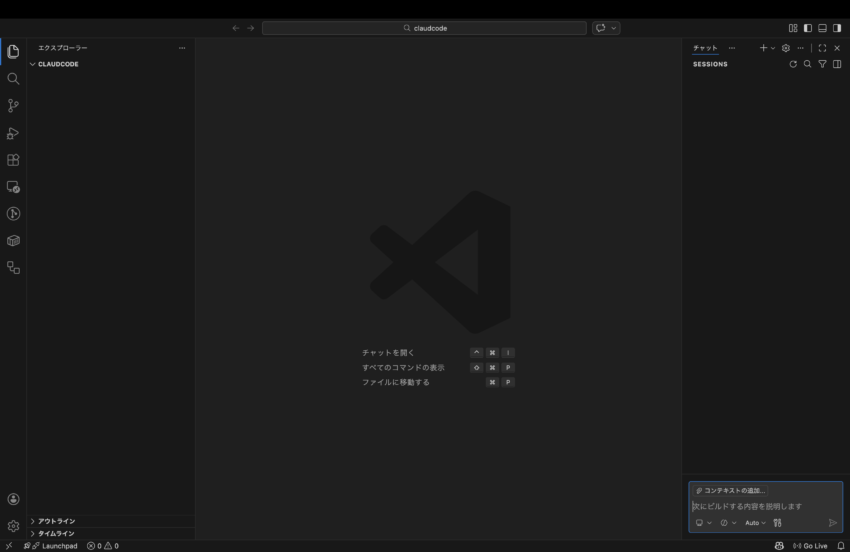
Task: Click the Go Live status bar button
Action: [x=810, y=546]
